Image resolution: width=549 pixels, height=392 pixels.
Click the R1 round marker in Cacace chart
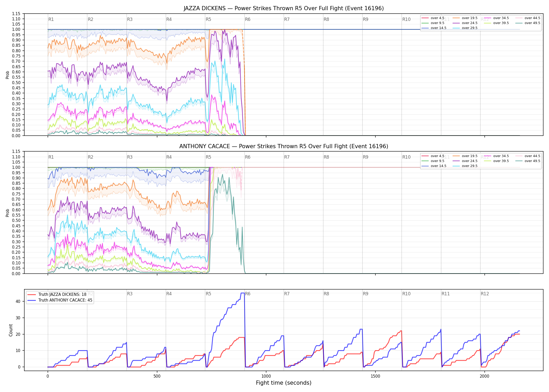51,157
